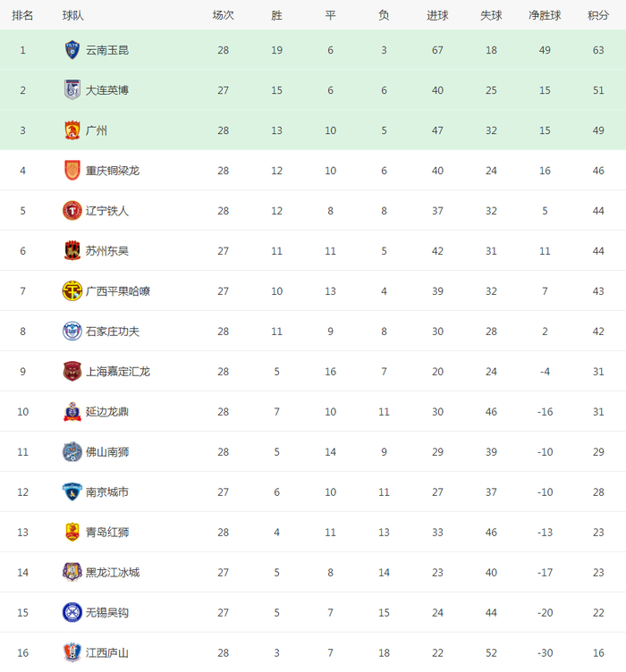Open the 江西庐山 team name link
Screen dimensions: 626x672
[107, 653]
